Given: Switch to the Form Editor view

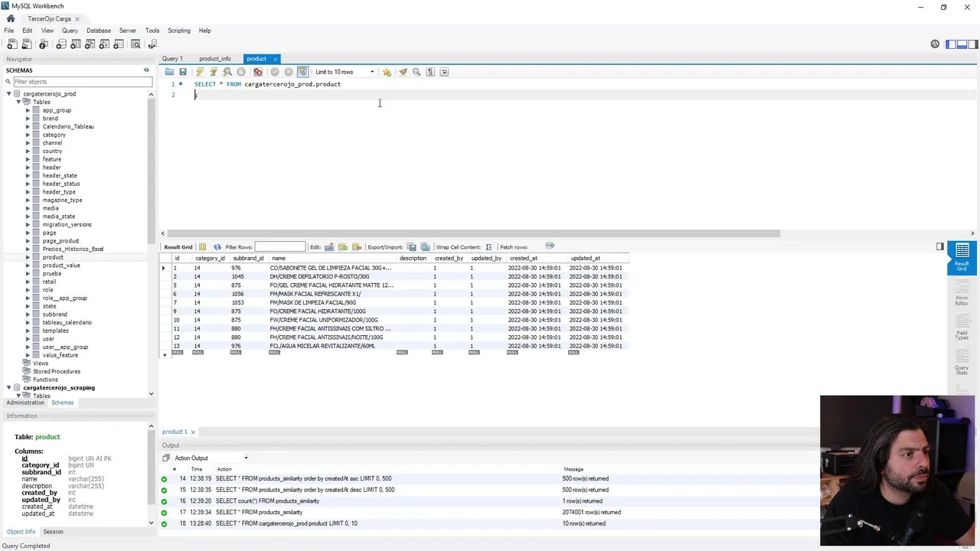Looking at the screenshot, I should pyautogui.click(x=962, y=292).
